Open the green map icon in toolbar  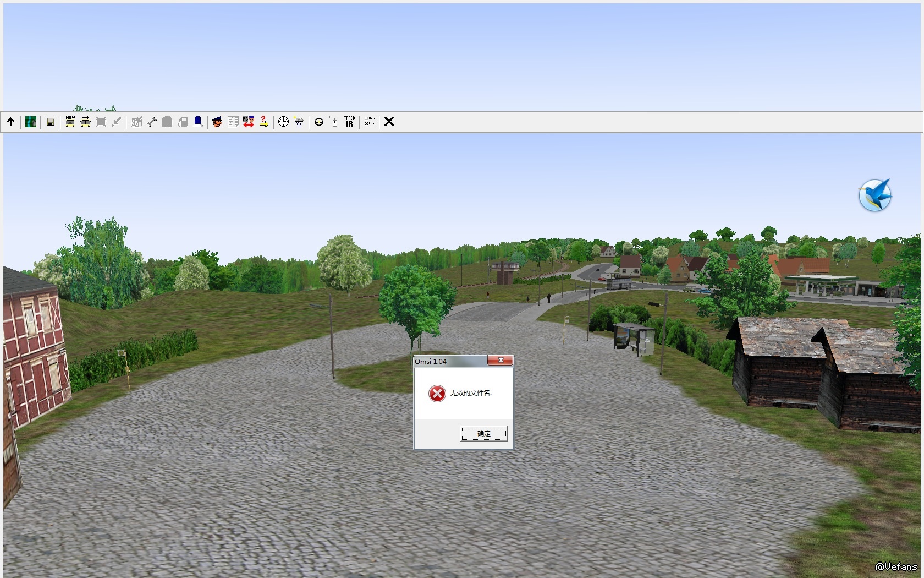point(31,122)
